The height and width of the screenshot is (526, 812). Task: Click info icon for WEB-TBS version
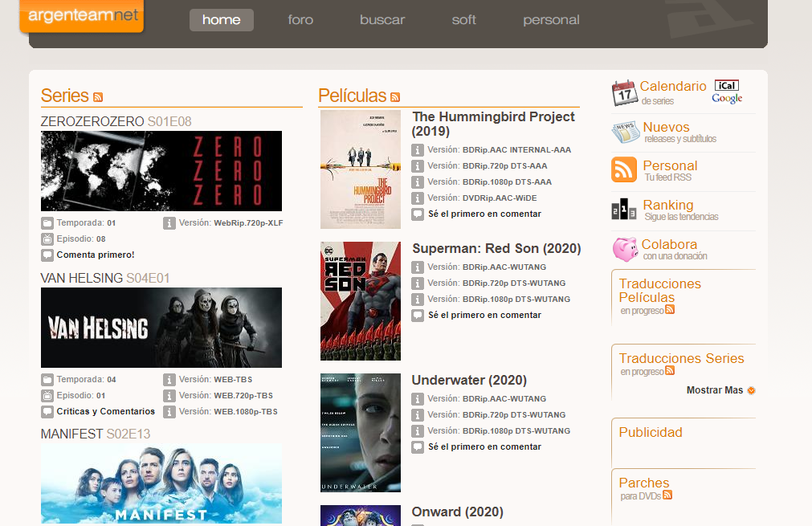[169, 380]
